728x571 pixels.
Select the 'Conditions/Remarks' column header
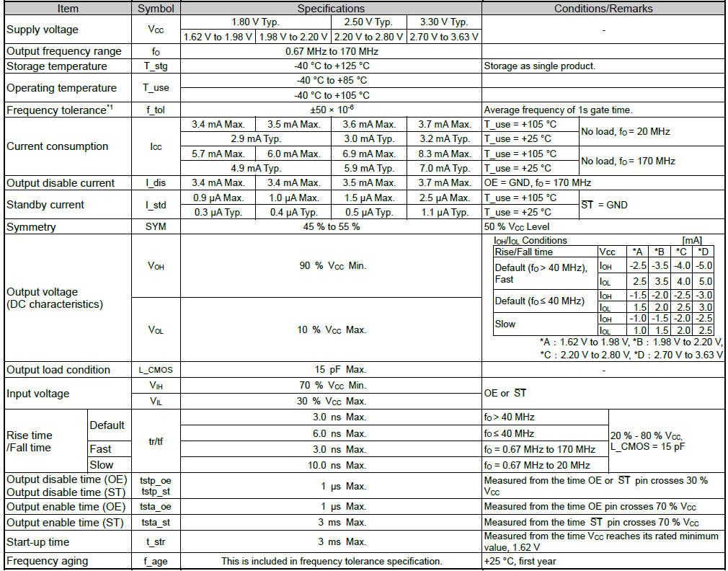pos(603,9)
